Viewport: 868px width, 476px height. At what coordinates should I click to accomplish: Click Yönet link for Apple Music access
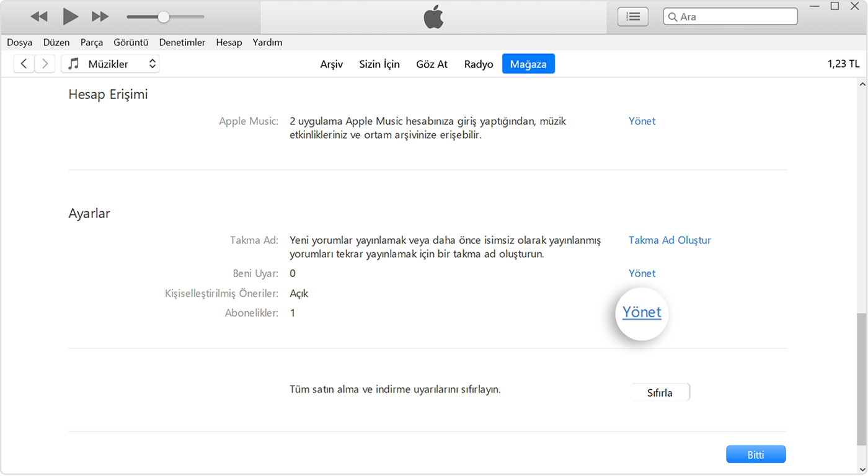pyautogui.click(x=642, y=121)
